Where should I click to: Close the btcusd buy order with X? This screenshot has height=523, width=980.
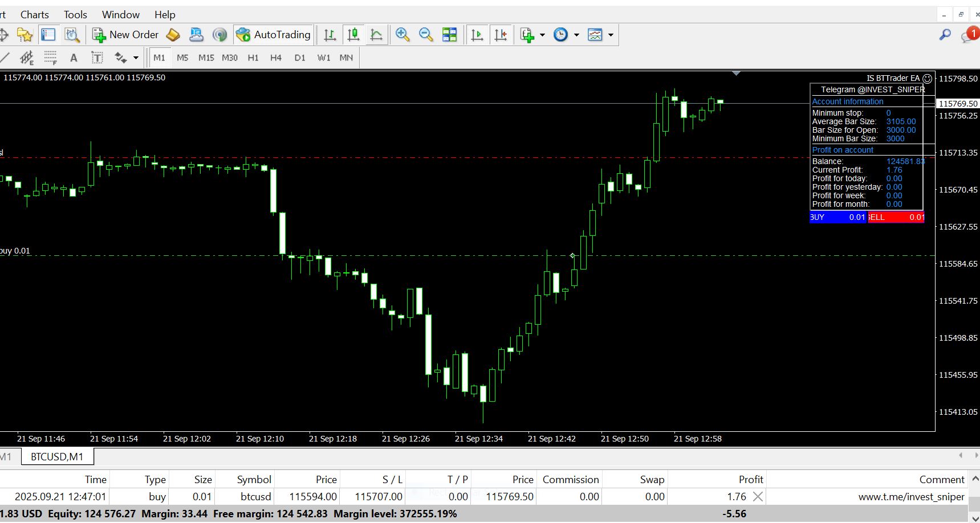[758, 497]
